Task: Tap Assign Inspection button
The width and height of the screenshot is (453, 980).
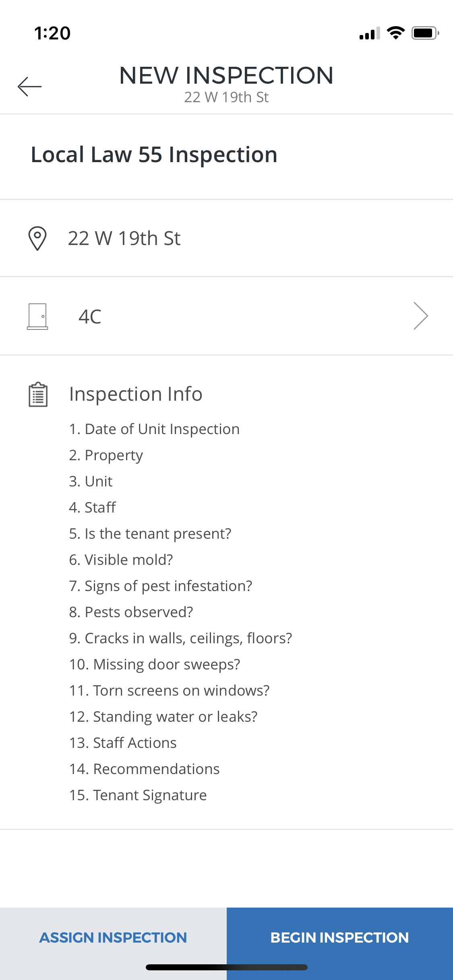Action: (x=113, y=937)
